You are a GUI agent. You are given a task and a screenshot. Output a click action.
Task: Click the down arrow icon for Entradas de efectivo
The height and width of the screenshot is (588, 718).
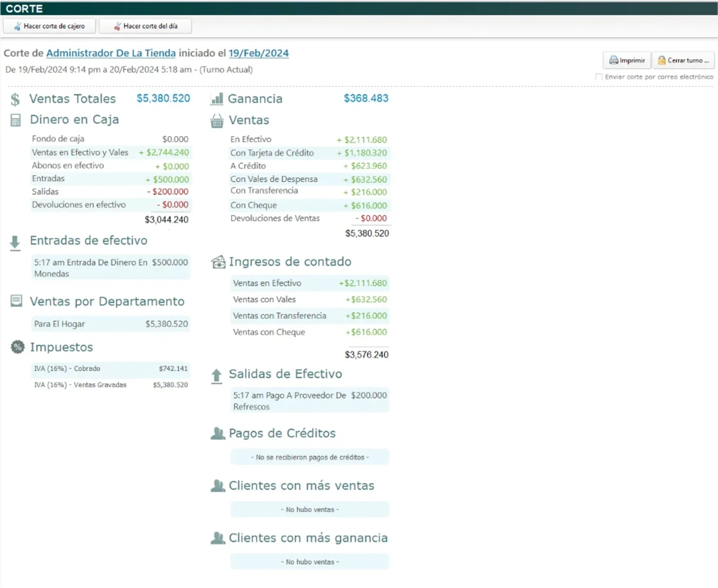tap(15, 242)
